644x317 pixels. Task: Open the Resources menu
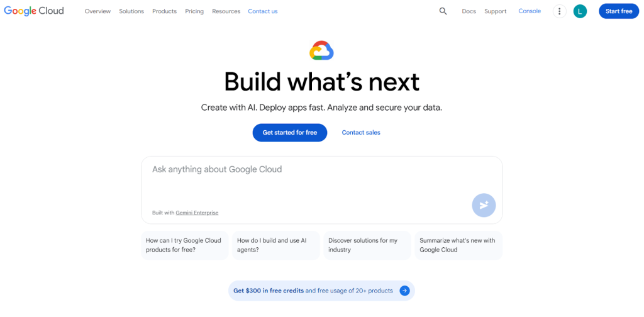pos(226,11)
